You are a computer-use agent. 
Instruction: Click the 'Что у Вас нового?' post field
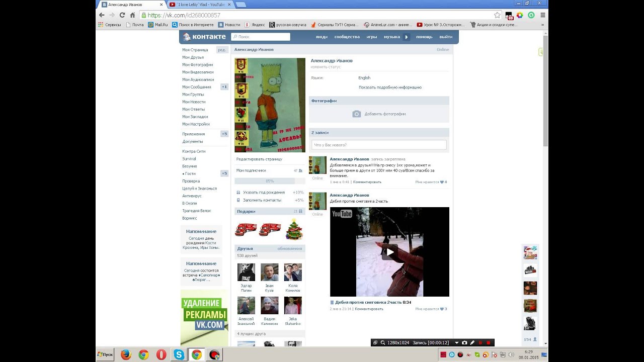pos(379,145)
